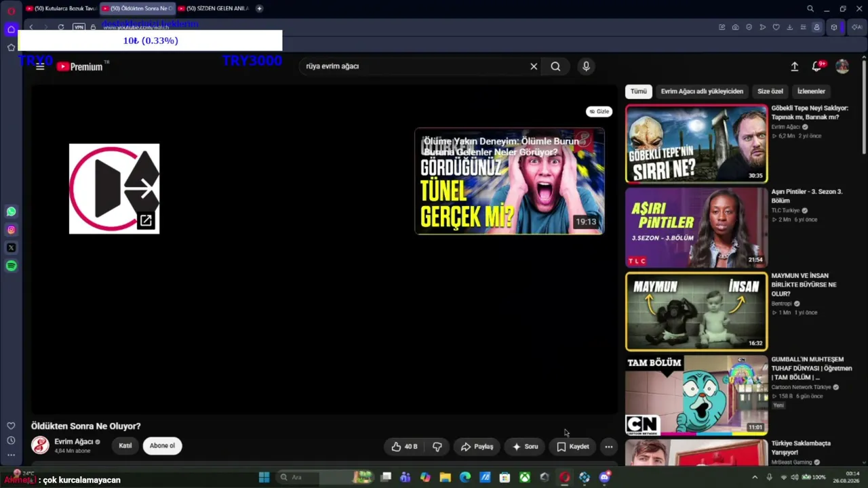This screenshot has width=868, height=488.
Task: Open the Maymun ve İnsan video thumbnail
Action: 696,312
